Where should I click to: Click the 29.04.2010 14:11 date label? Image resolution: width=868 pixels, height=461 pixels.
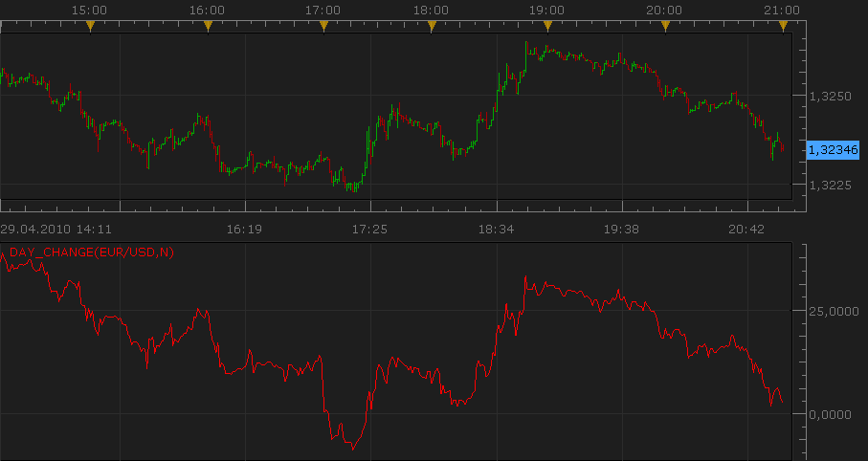56,230
